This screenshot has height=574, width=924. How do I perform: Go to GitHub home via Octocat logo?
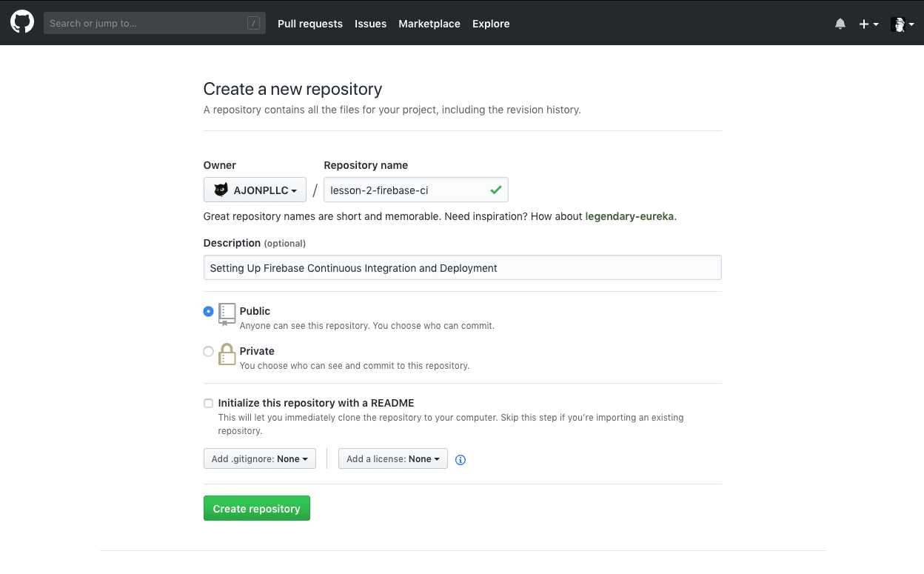(x=22, y=23)
